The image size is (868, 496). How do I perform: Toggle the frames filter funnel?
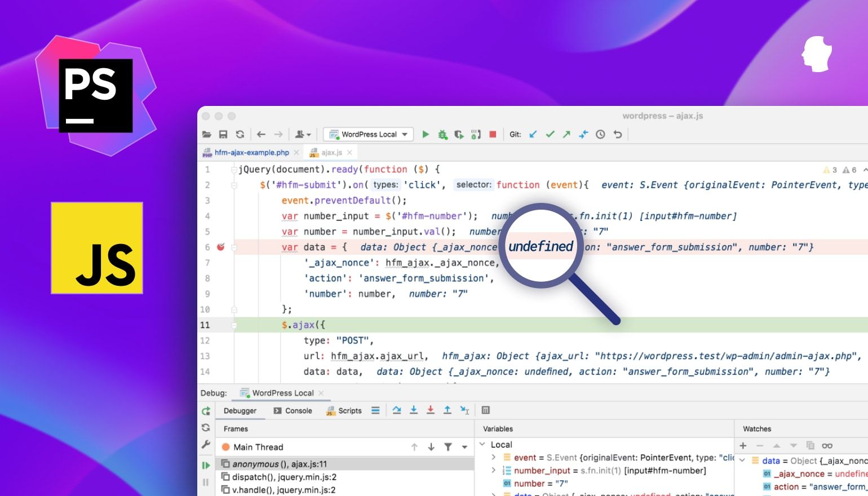coord(448,446)
